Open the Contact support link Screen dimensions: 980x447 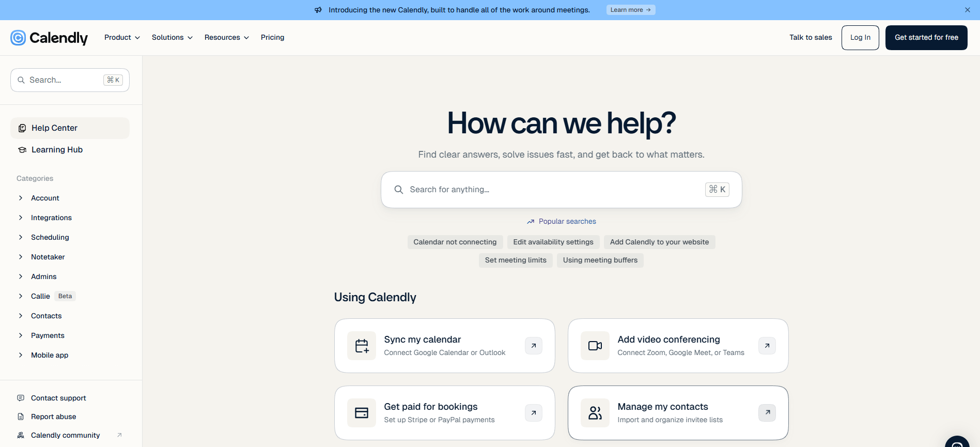(58, 398)
